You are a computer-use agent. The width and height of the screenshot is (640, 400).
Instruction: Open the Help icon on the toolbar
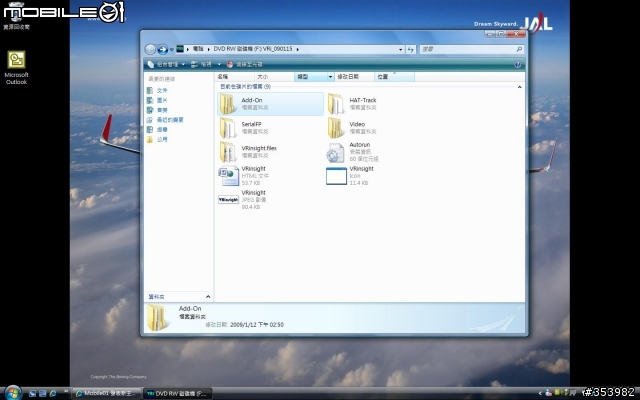tap(518, 64)
